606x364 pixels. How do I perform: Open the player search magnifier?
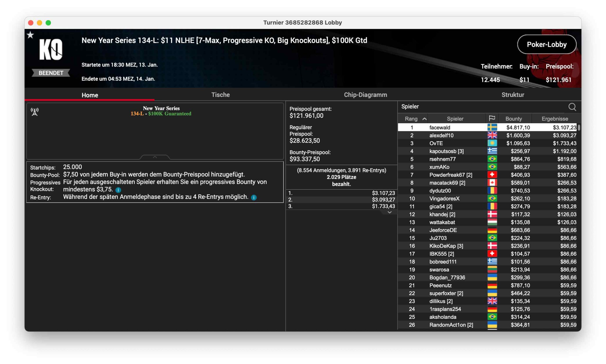[x=572, y=107]
